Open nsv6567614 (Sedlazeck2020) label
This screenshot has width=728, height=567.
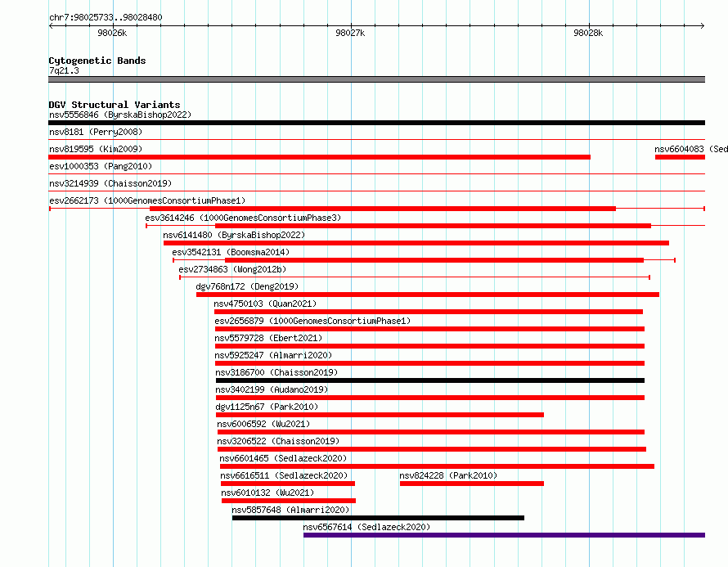(x=366, y=527)
